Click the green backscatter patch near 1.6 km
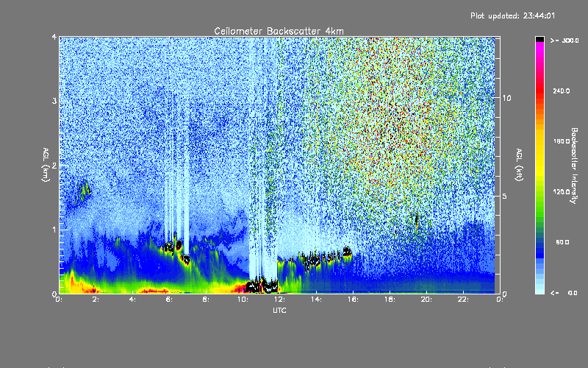The height and width of the screenshot is (368, 588). click(x=83, y=192)
